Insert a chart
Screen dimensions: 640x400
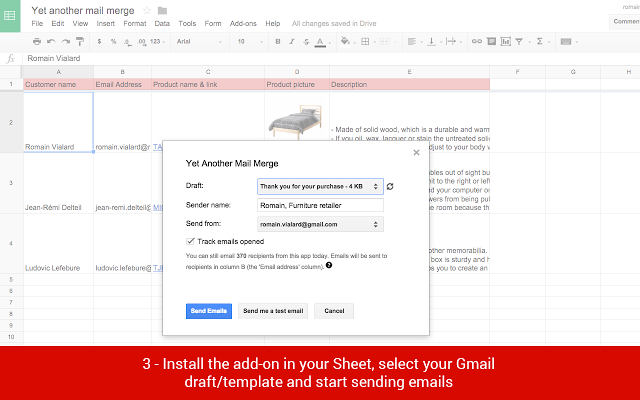pos(506,41)
